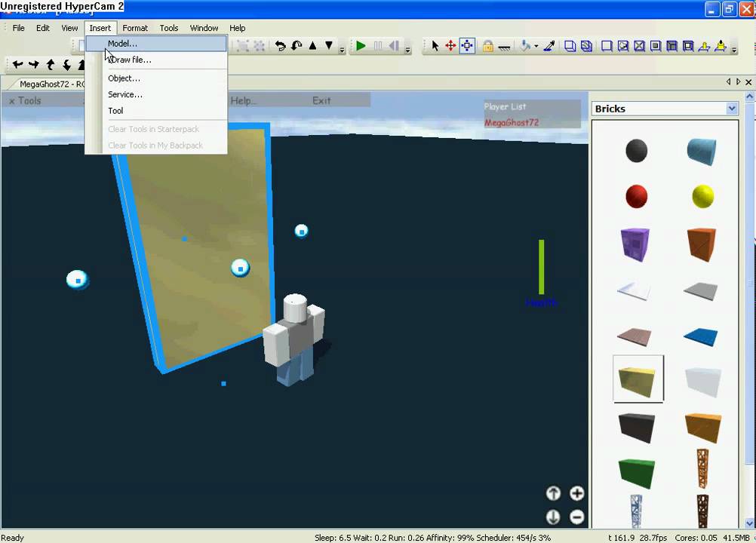This screenshot has height=543, width=756.
Task: Click the Redo arrow in the toolbar
Action: click(x=297, y=46)
